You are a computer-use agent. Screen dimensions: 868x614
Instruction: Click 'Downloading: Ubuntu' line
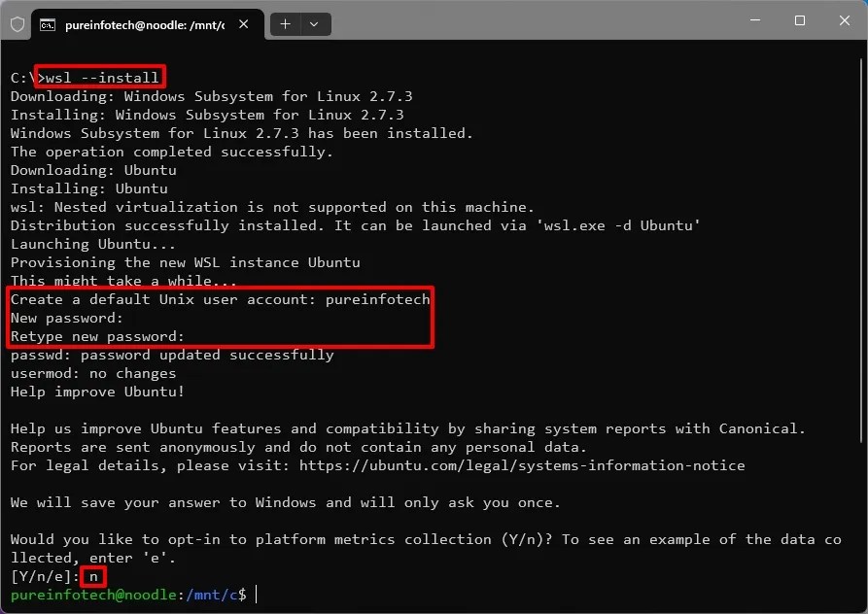(93, 170)
